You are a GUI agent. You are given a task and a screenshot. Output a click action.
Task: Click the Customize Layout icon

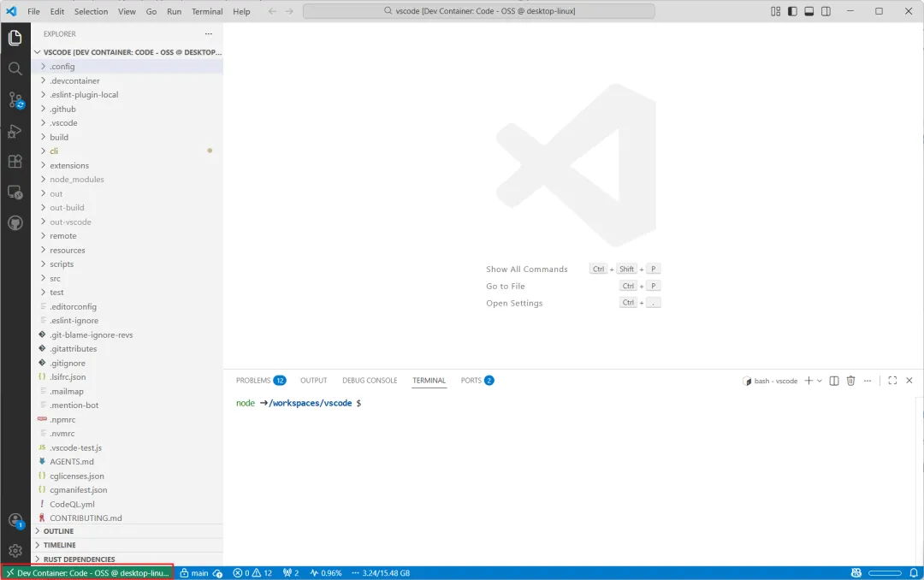coord(775,11)
